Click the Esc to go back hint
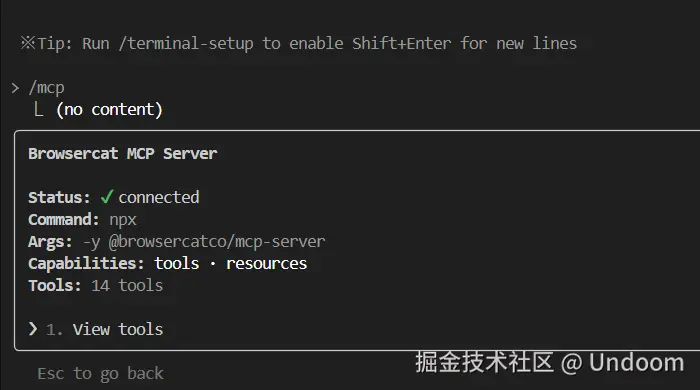Screen dimensions: 700x390 [100, 373]
